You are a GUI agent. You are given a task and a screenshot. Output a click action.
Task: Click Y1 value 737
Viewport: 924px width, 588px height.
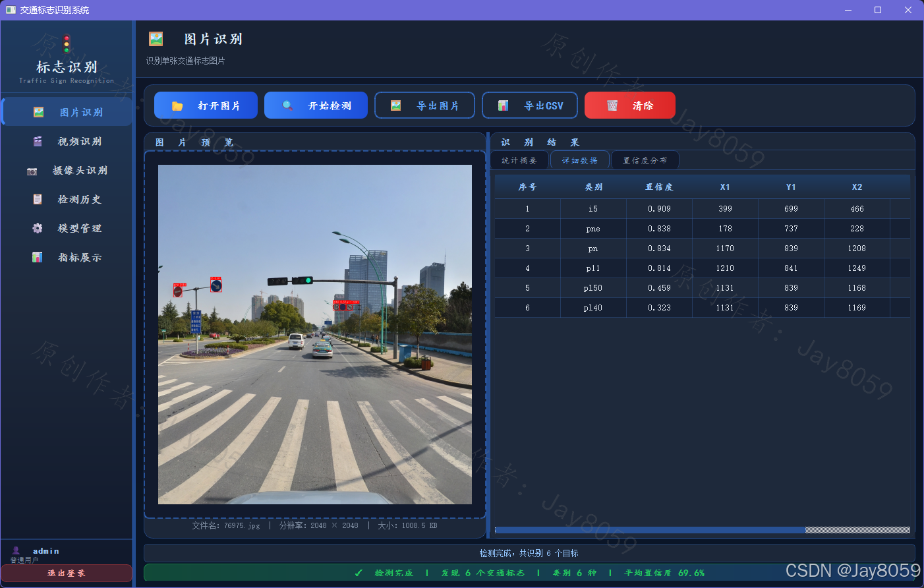(x=791, y=229)
